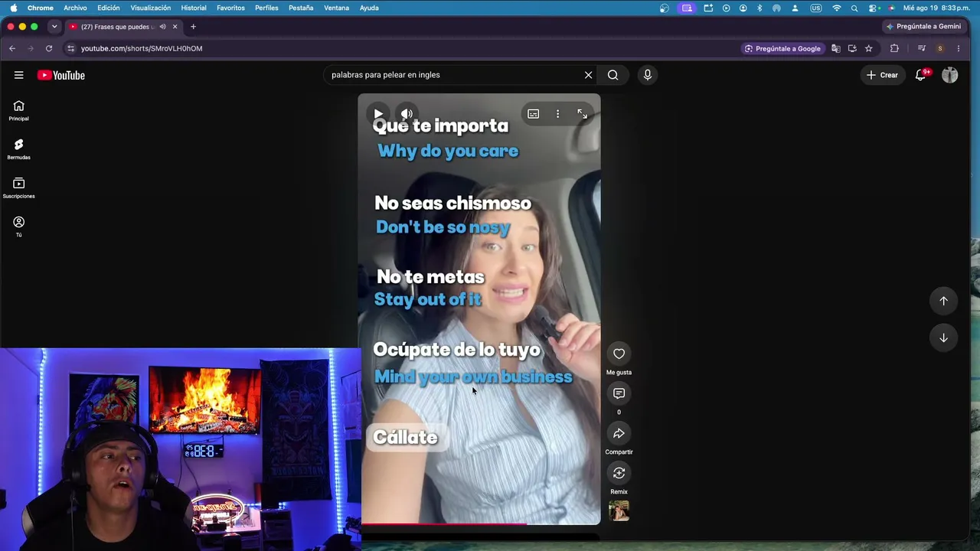Open the Archivo menu
This screenshot has height=551, width=980.
tap(75, 8)
